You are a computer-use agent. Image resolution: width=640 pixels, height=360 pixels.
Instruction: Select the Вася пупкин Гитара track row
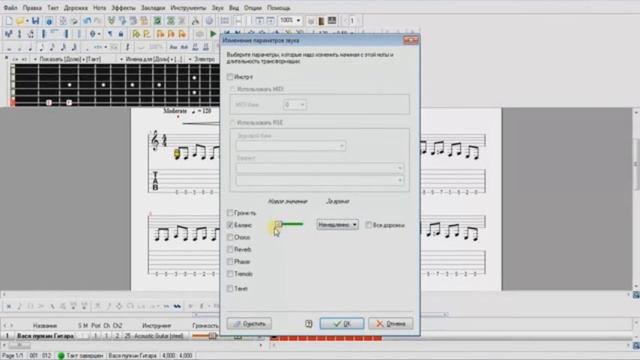(x=45, y=336)
